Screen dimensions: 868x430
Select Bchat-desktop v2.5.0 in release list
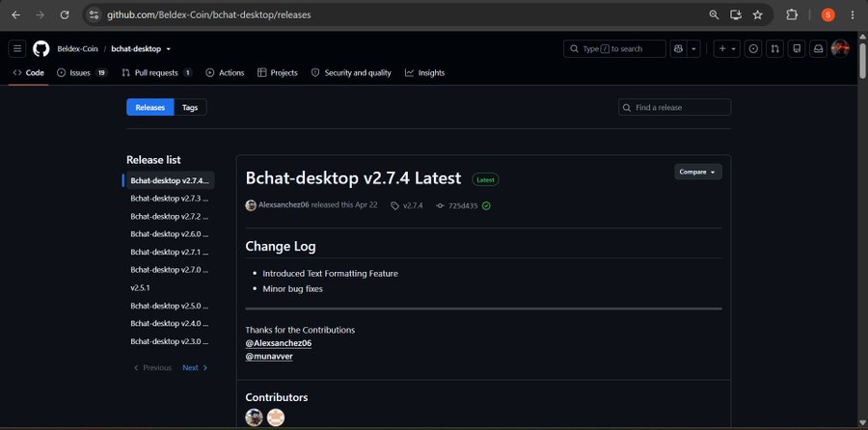coord(170,306)
